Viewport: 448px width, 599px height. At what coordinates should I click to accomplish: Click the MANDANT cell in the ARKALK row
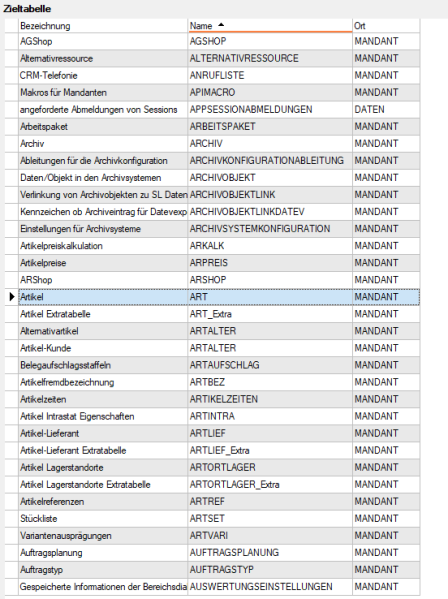[386, 246]
